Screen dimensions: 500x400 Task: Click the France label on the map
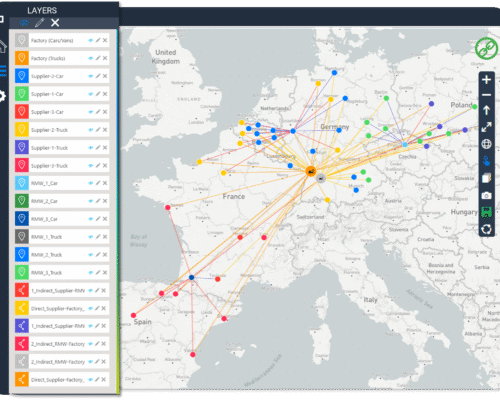(234, 196)
